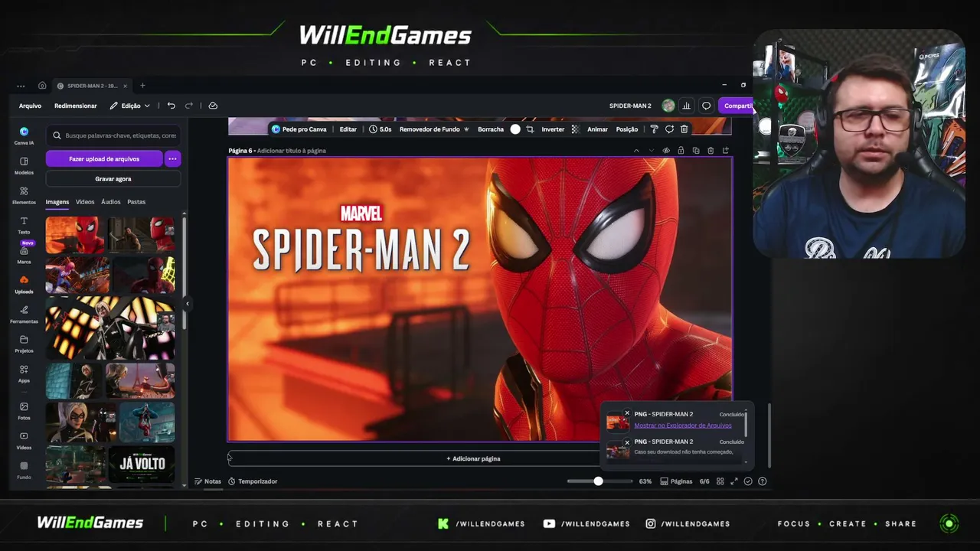This screenshot has width=980, height=551.
Task: Open the Projetos panel in sidebar
Action: coord(24,344)
